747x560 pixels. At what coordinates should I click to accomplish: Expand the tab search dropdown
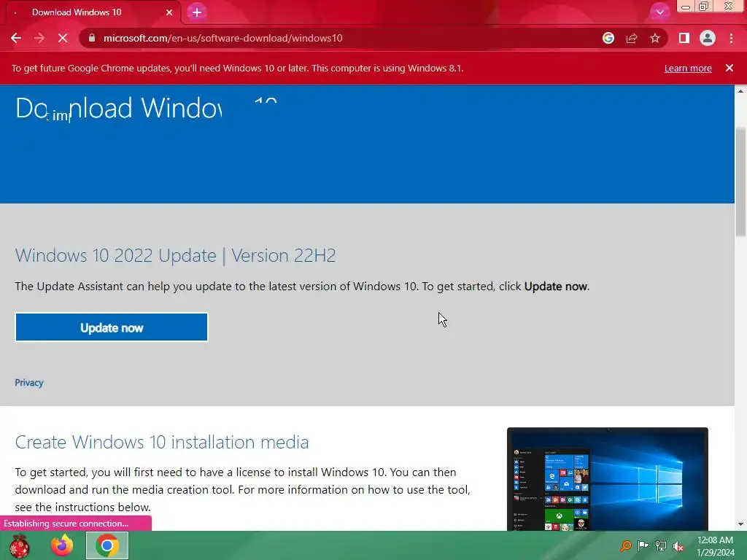(x=659, y=12)
